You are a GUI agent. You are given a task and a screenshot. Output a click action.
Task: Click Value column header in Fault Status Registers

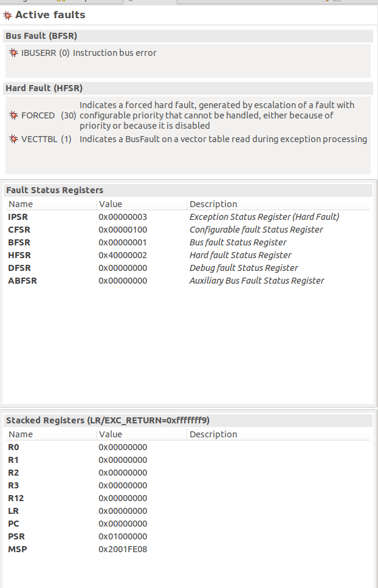[111, 204]
